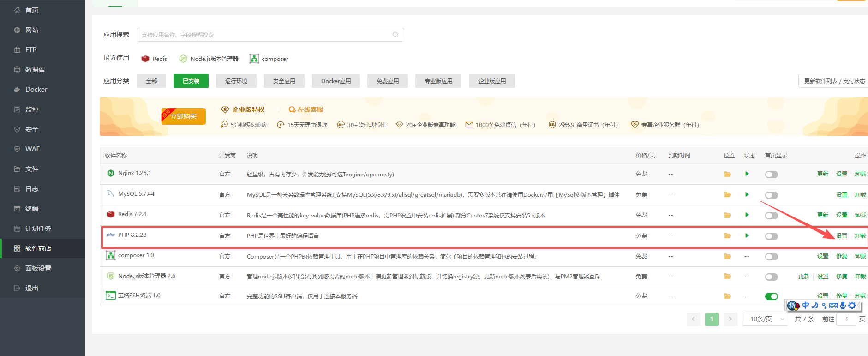Open the Nginx install folder icon
Image resolution: width=868 pixels, height=356 pixels.
coord(727,174)
